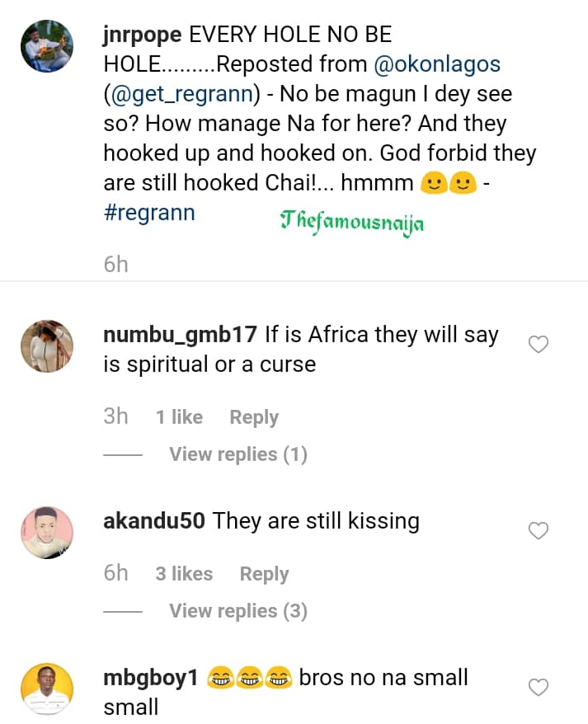Expand View replies (1)
Image resolution: width=588 pixels, height=724 pixels.
tap(238, 454)
